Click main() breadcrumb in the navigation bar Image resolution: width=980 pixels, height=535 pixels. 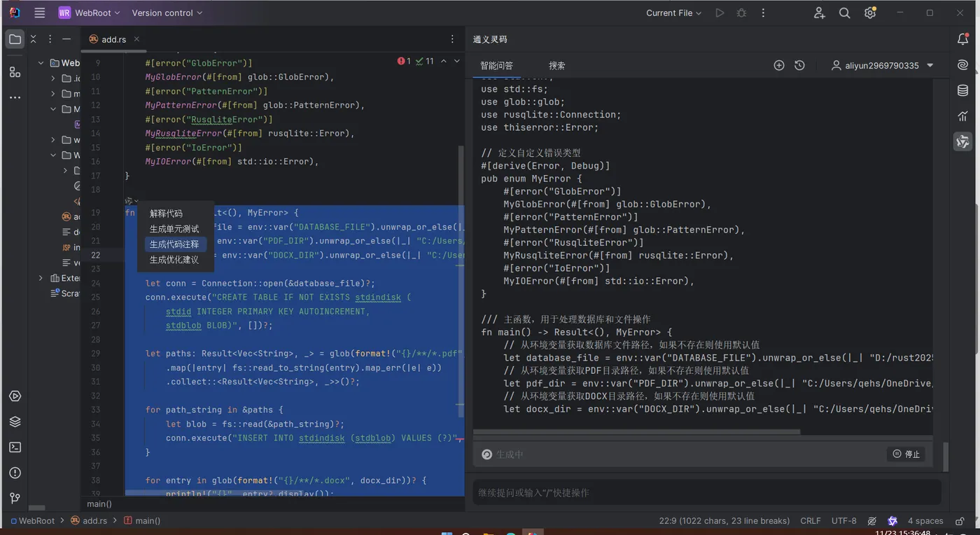pyautogui.click(x=142, y=521)
